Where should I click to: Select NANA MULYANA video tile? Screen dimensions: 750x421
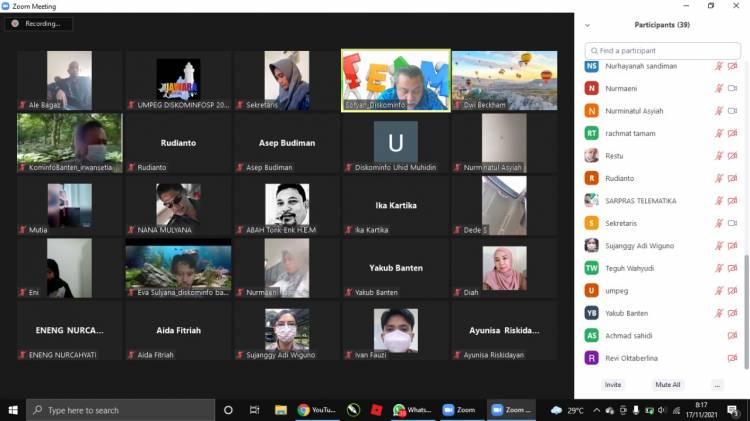tap(178, 205)
